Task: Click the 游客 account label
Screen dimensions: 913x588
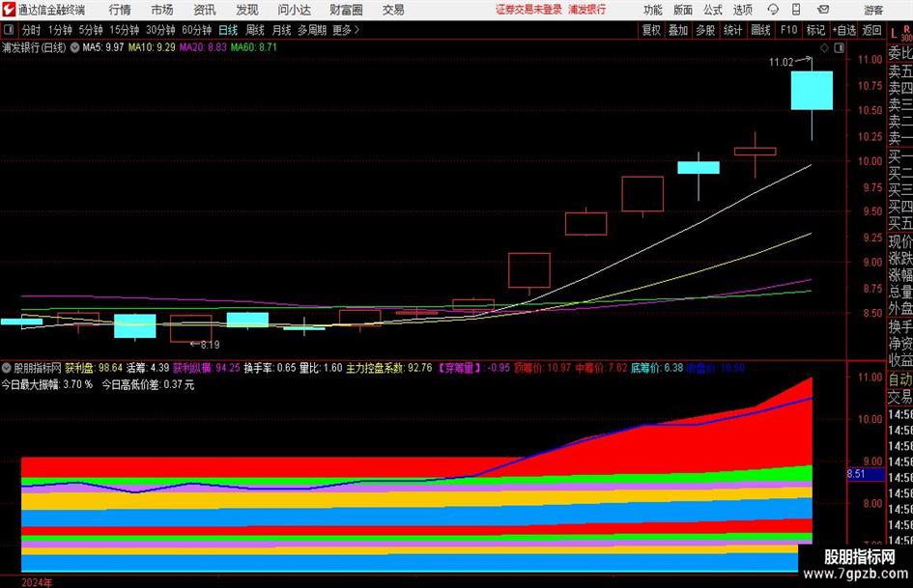Action: coord(872,10)
